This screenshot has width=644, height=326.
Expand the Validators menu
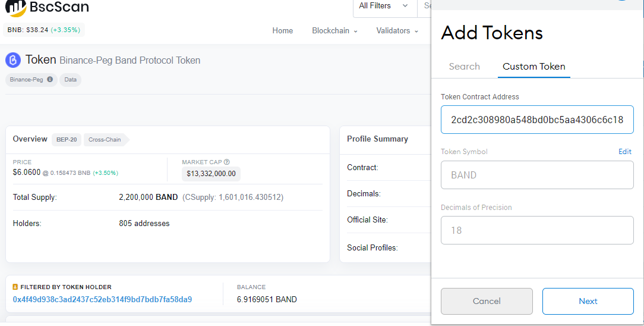[397, 31]
